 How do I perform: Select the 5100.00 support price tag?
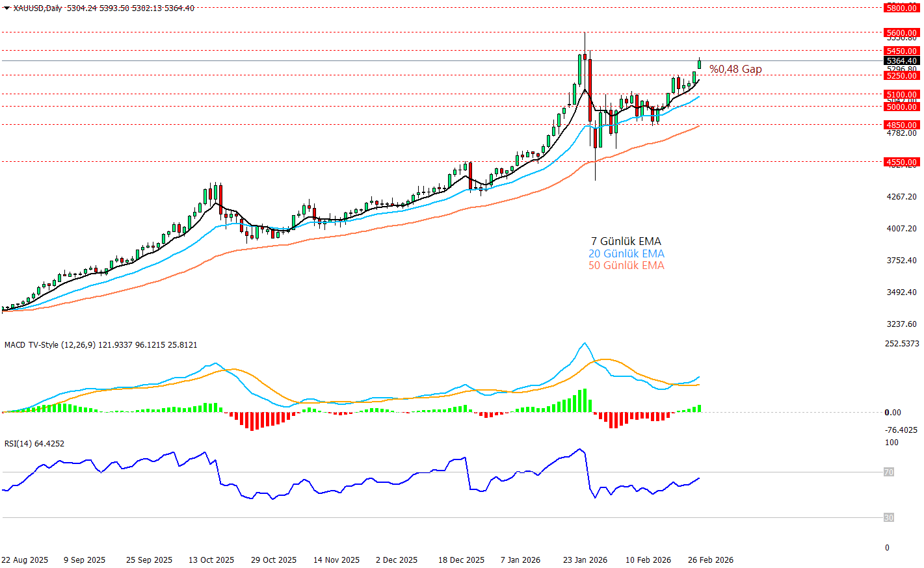(x=901, y=94)
